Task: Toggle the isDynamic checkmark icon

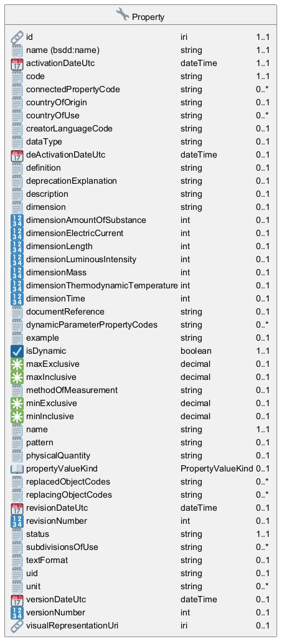Action: [16, 351]
